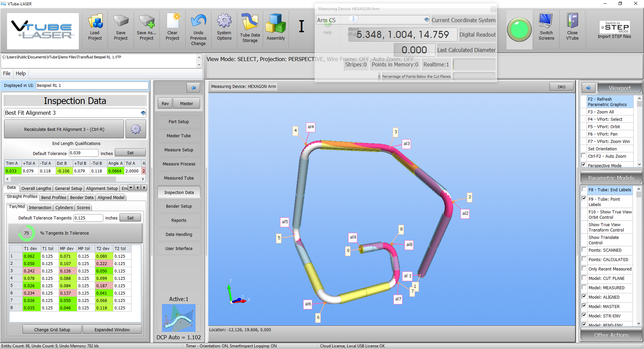Uncheck the Model: ALIGNED checkbox
This screenshot has width=644, height=349.
584,297
